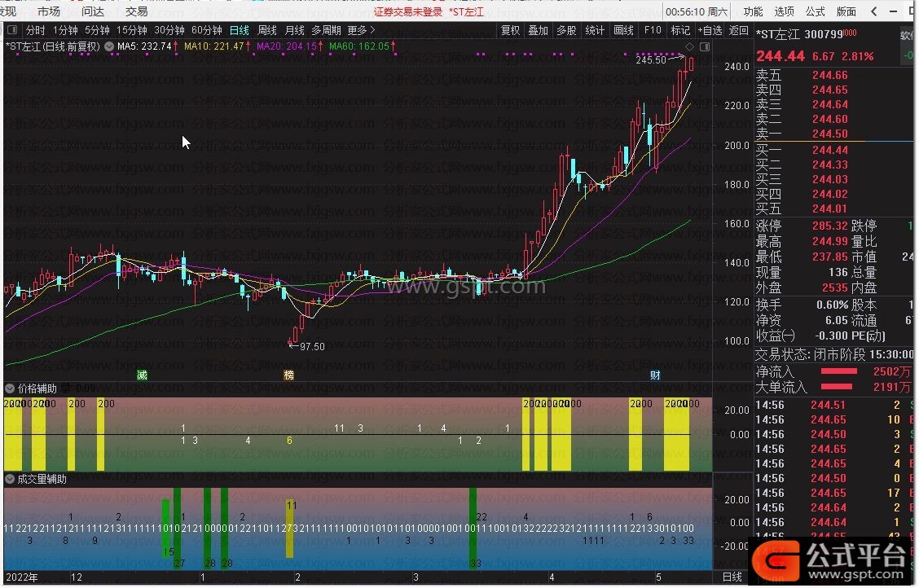Image resolution: width=919 pixels, height=588 pixels.
Task: Open the 多周期 multi-period view
Action: (x=326, y=30)
